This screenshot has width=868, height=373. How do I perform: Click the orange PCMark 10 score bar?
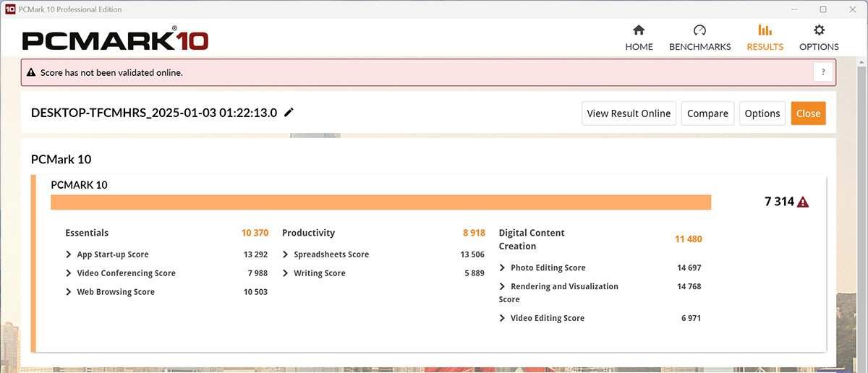tap(380, 202)
